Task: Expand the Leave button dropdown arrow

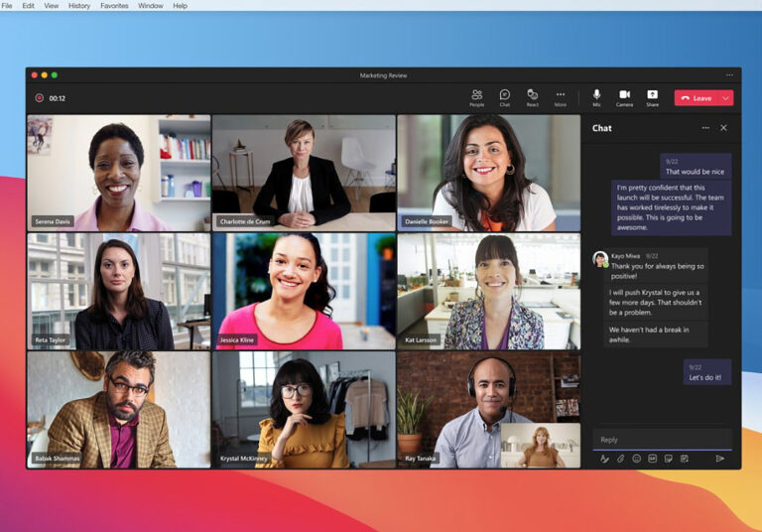Action: [x=725, y=98]
